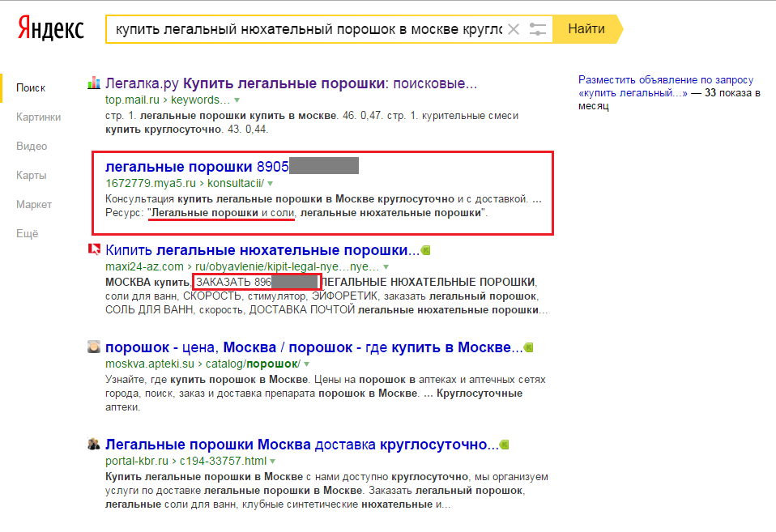This screenshot has height=532, width=776.
Task: Click the portal-kbr.ru favicon
Action: click(x=94, y=444)
